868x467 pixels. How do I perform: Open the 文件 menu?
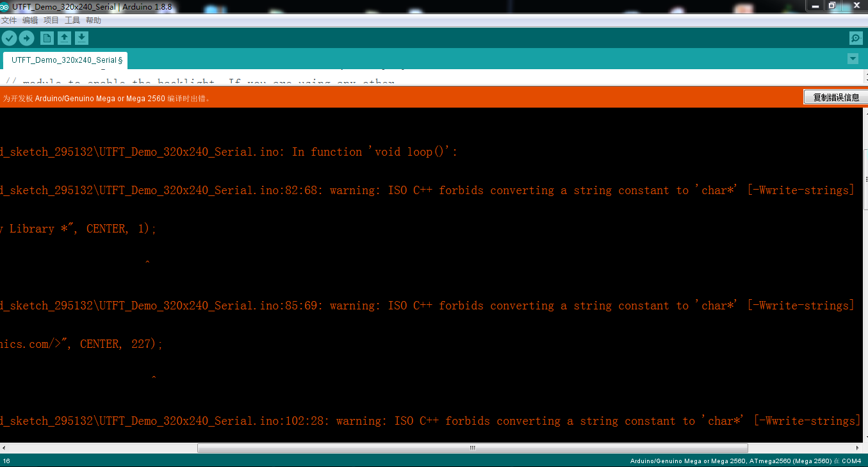pos(9,20)
